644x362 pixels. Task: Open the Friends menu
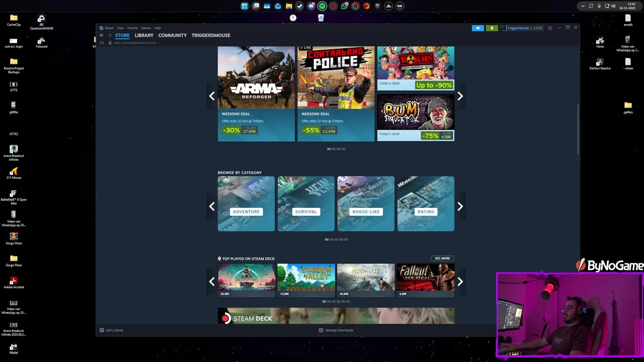click(132, 28)
